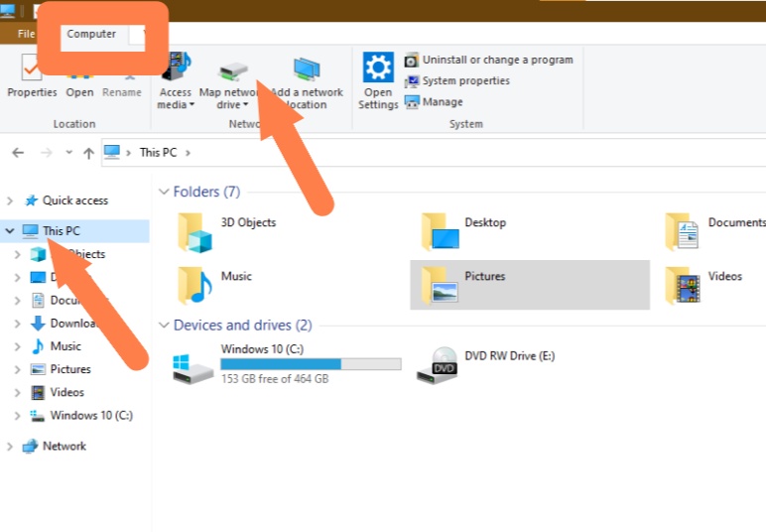The height and width of the screenshot is (532, 766).
Task: Select Network in the navigation pane
Action: 64,446
